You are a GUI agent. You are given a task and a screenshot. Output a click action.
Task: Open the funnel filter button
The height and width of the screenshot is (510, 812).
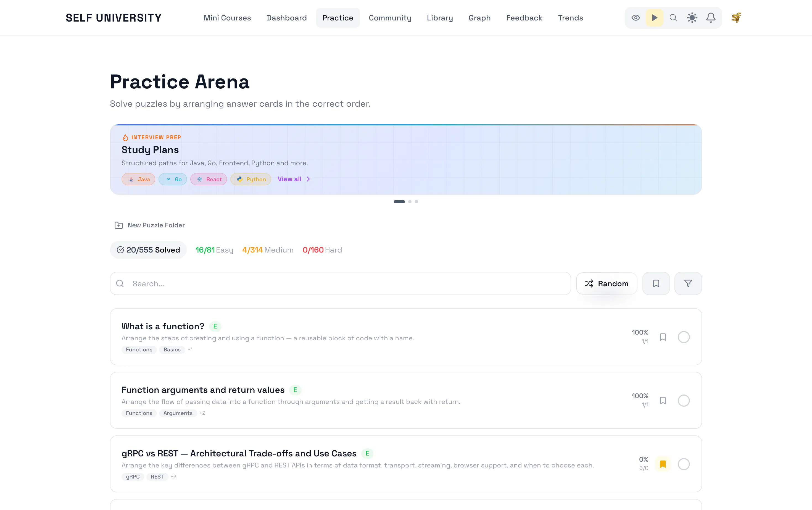(688, 284)
